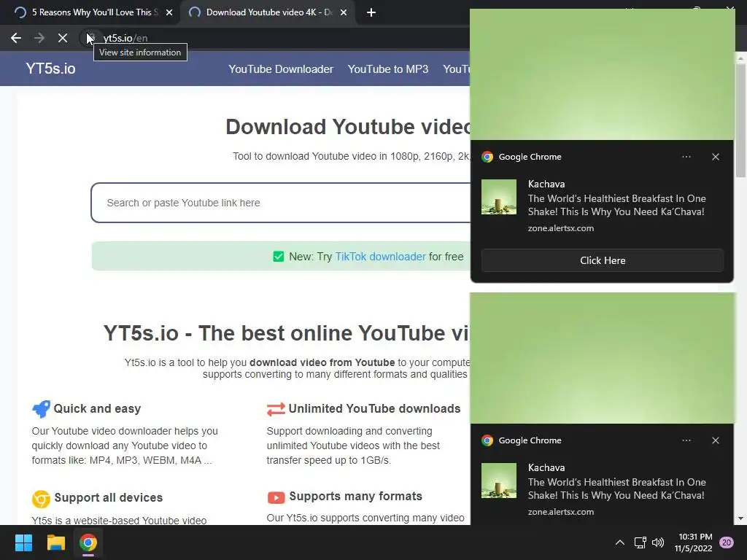The width and height of the screenshot is (747, 560).
Task: Click the scrollbar down arrow
Action: pos(741,518)
